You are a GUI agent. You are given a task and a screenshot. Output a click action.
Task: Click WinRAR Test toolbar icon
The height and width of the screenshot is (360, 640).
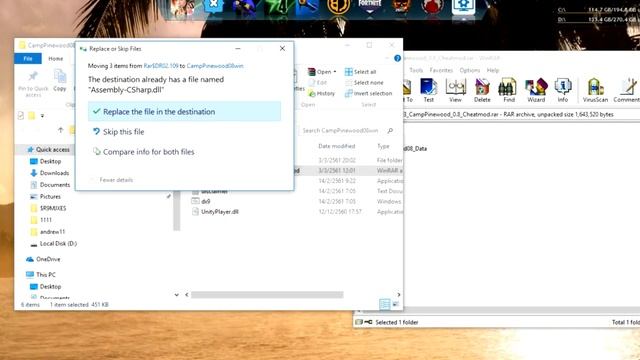(429, 90)
